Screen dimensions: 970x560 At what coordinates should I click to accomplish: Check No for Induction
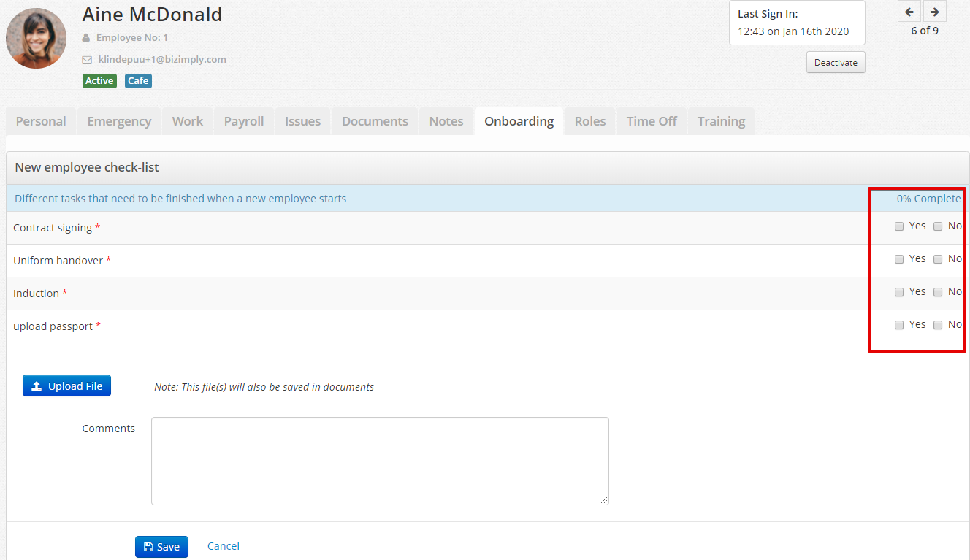tap(938, 292)
